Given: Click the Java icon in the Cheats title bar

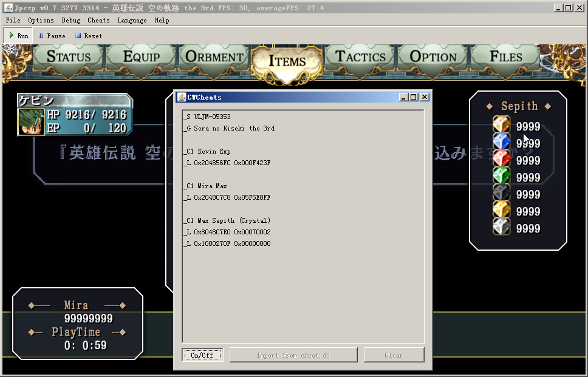Looking at the screenshot, I should coord(182,97).
